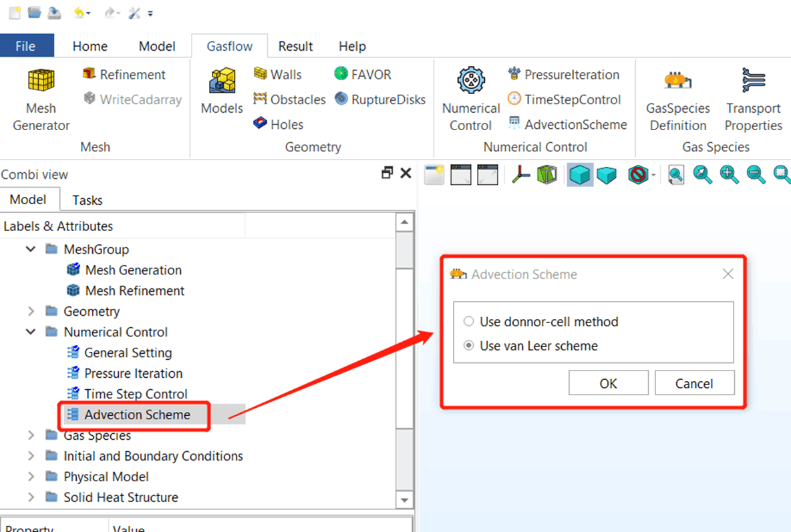791x532 pixels.
Task: Open GasSpecies Definition from the ribbon
Action: pos(678,99)
